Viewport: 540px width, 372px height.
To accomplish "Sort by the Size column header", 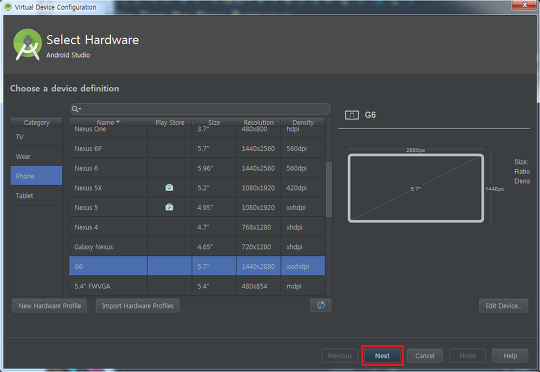I will click(x=214, y=122).
